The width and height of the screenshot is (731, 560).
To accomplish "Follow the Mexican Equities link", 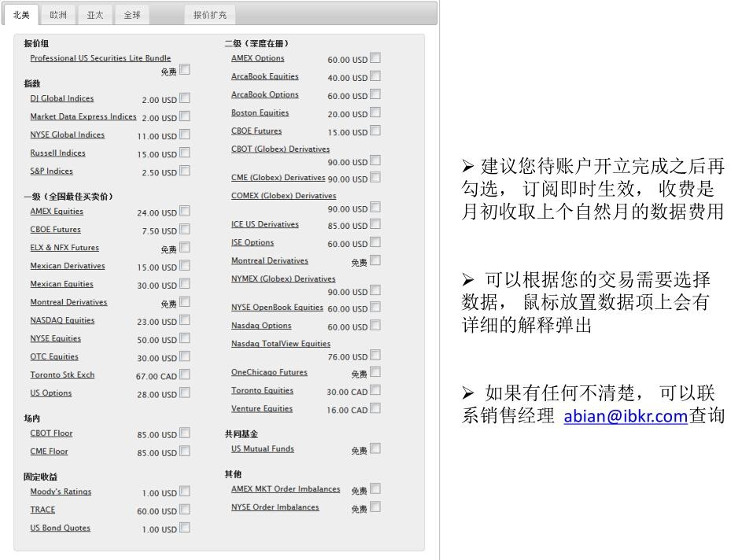I will [61, 284].
